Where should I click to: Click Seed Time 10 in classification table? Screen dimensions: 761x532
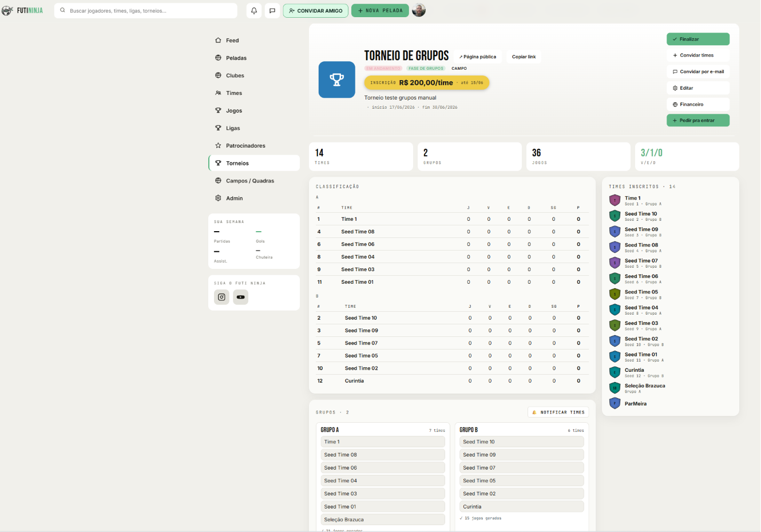[361, 318]
